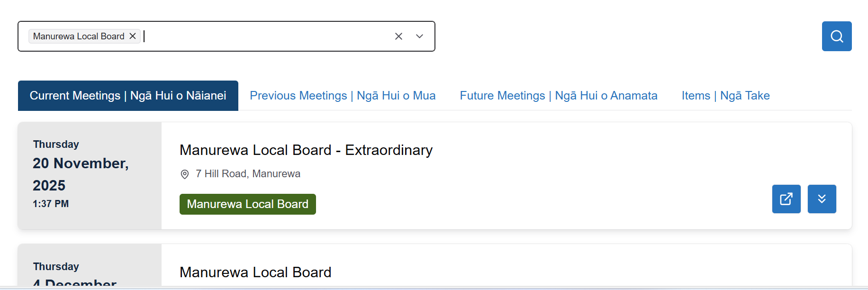This screenshot has height=290, width=868.
Task: Open the 4 December Manurewa Local Board meeting
Action: 255,272
